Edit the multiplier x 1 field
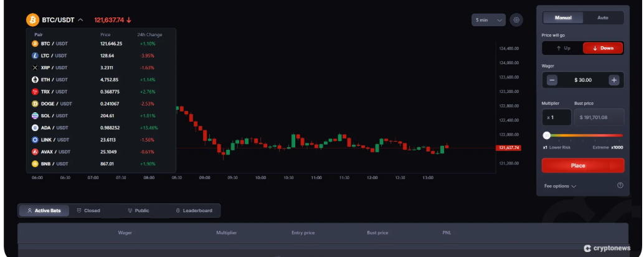644x257 pixels. (x=557, y=117)
